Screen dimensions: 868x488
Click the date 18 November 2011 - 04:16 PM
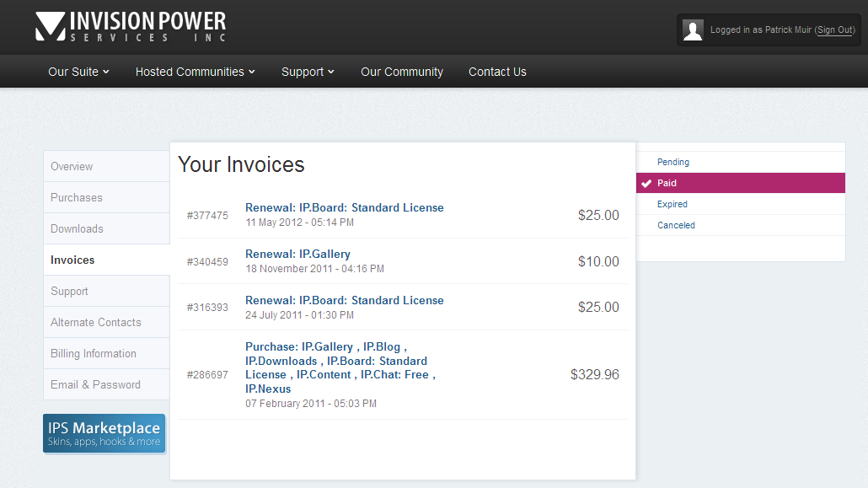(314, 269)
